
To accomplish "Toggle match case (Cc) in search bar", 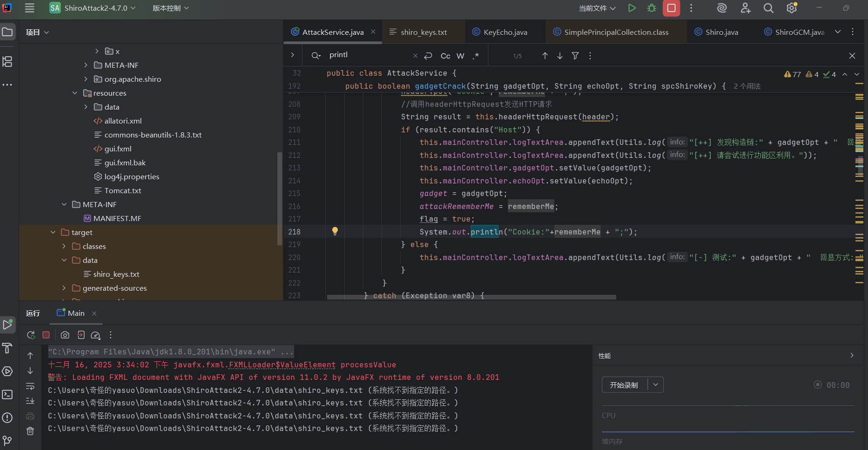I will [x=445, y=56].
